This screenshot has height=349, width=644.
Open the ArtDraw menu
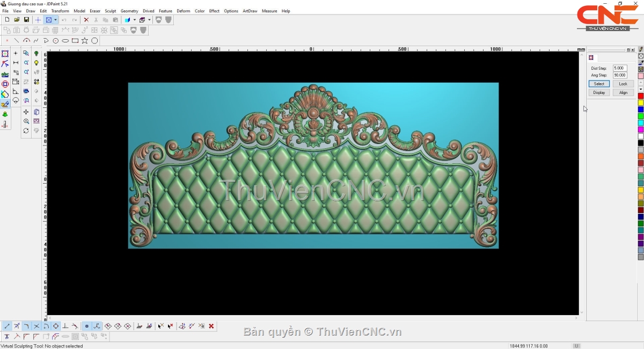point(250,11)
